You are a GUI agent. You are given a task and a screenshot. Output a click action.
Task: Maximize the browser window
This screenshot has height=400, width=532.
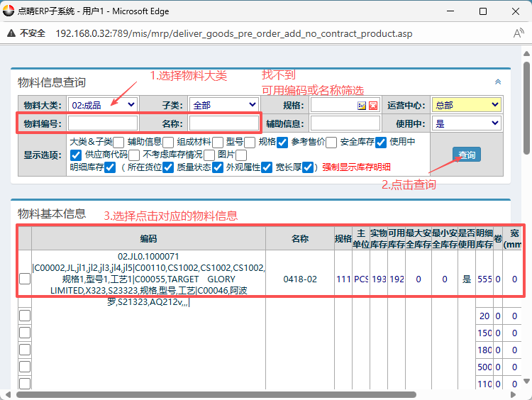pos(483,11)
